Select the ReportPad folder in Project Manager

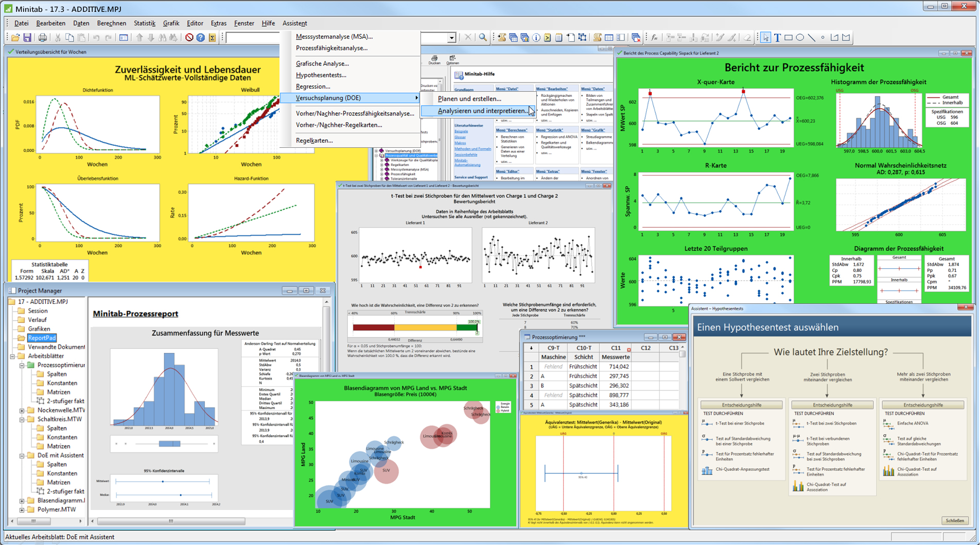click(x=42, y=338)
